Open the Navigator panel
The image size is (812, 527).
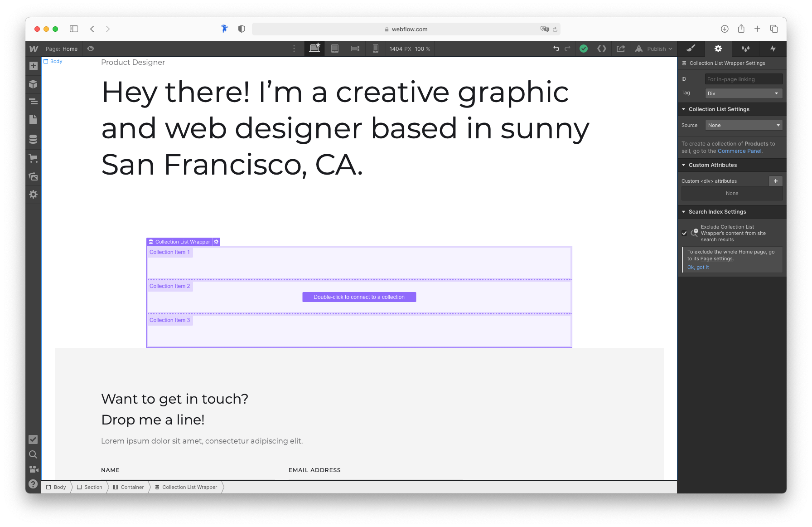point(33,102)
